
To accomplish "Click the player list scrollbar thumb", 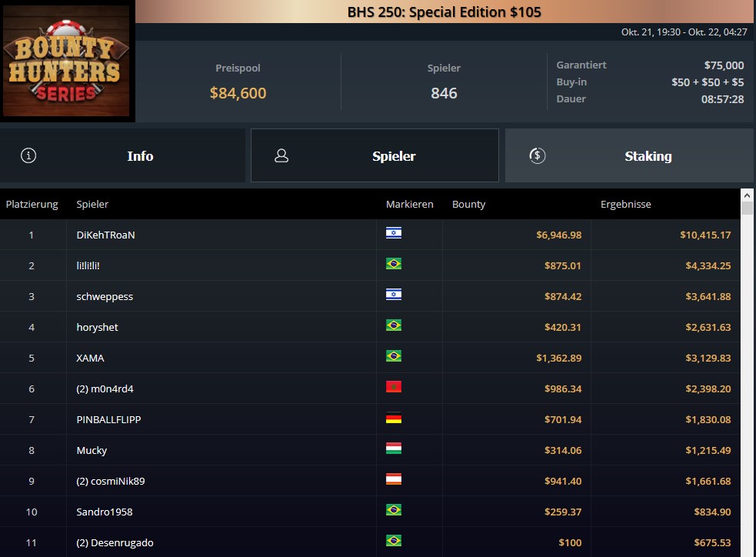I will [x=747, y=208].
